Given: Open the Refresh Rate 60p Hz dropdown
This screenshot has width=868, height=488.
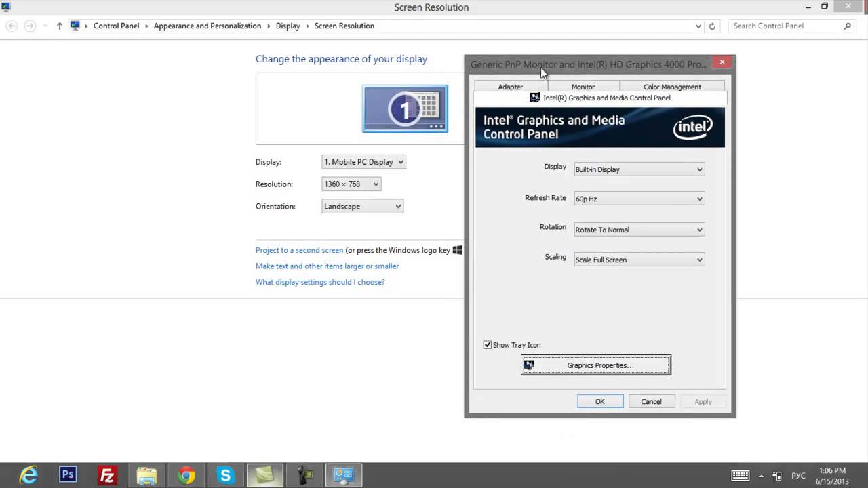Looking at the screenshot, I should pos(639,199).
